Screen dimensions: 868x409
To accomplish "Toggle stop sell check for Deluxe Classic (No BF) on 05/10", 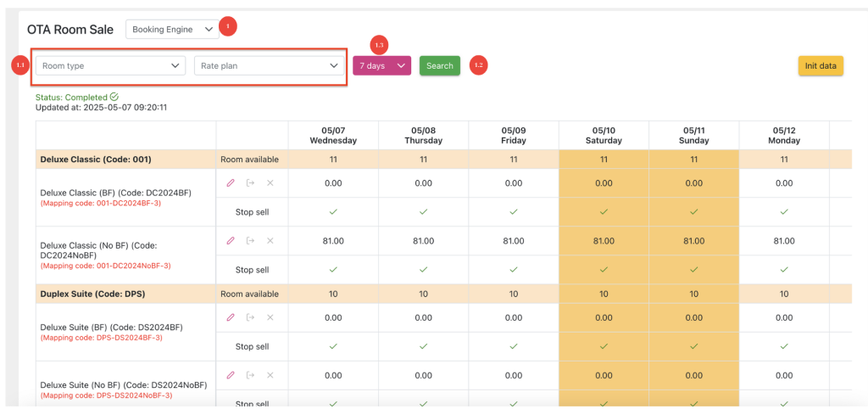I will (604, 270).
